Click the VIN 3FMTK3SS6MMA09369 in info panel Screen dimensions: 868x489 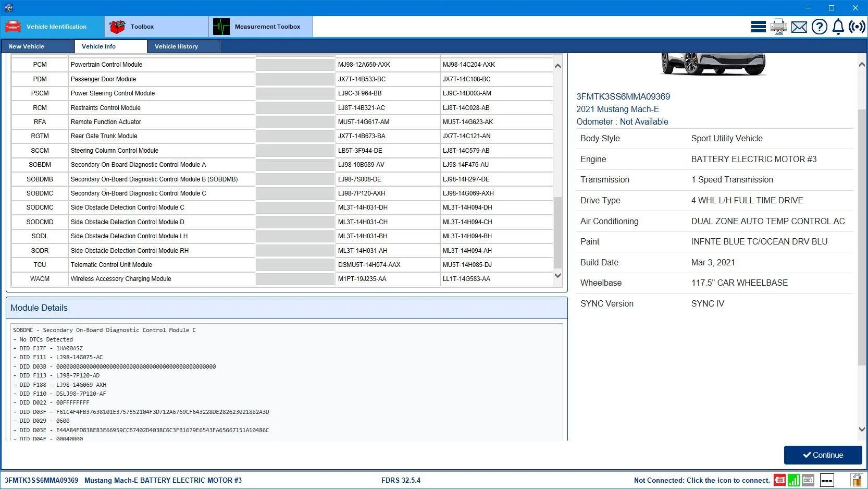click(x=623, y=96)
